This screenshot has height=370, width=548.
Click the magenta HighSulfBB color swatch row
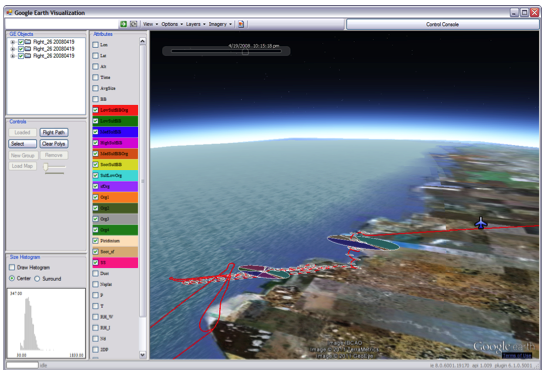pos(115,143)
